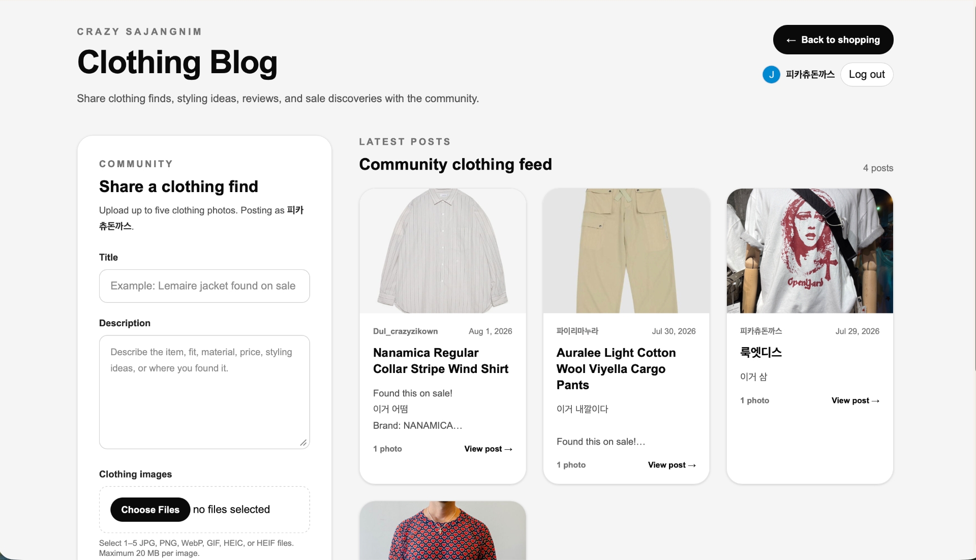
Task: Open View post for Auralee cargo pants
Action: 672,465
